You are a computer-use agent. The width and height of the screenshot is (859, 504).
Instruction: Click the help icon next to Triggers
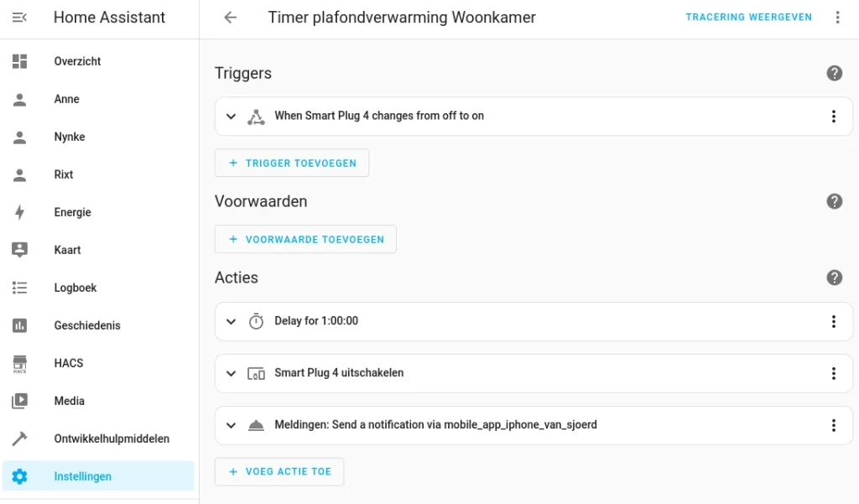click(834, 73)
